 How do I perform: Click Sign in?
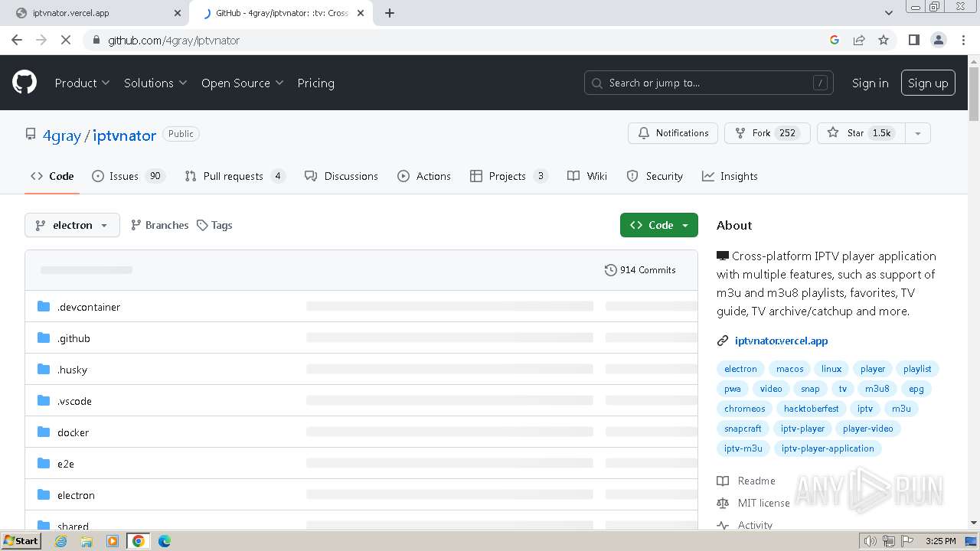pos(871,83)
